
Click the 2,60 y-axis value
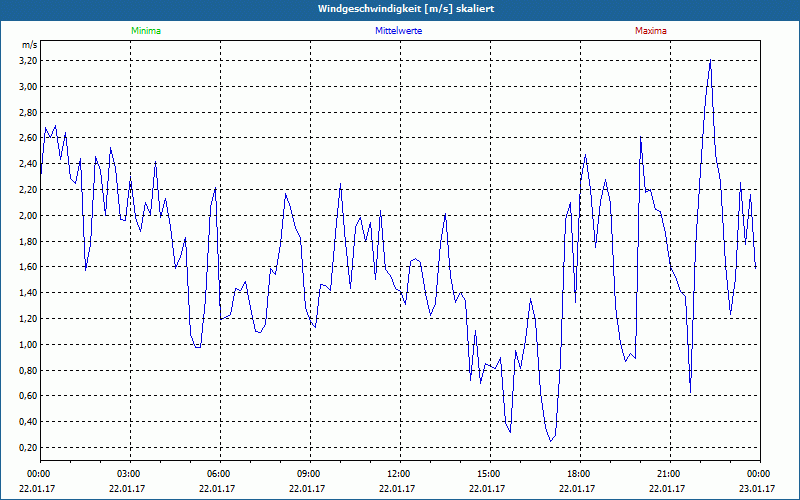coord(29,138)
